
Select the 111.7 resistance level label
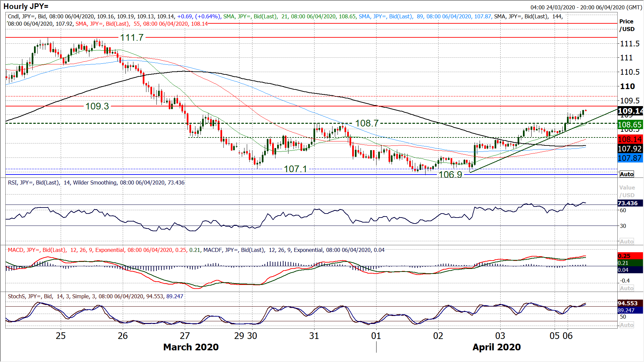pos(132,37)
